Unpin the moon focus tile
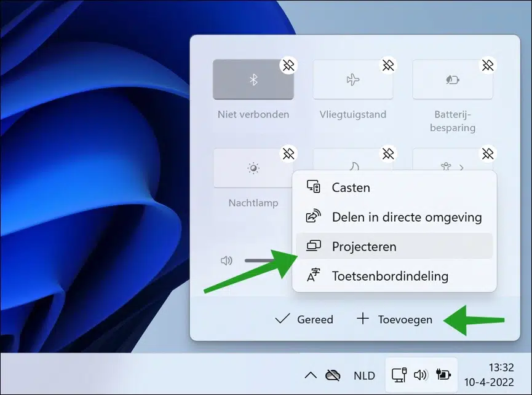 click(x=388, y=154)
